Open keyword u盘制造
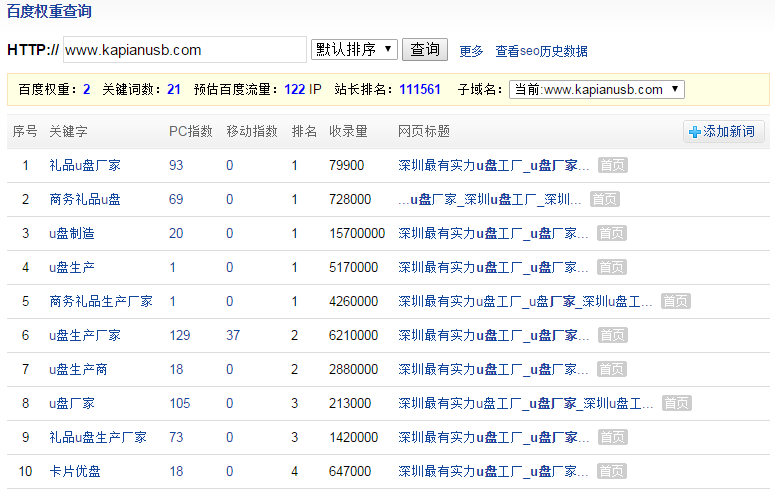 pyautogui.click(x=72, y=233)
